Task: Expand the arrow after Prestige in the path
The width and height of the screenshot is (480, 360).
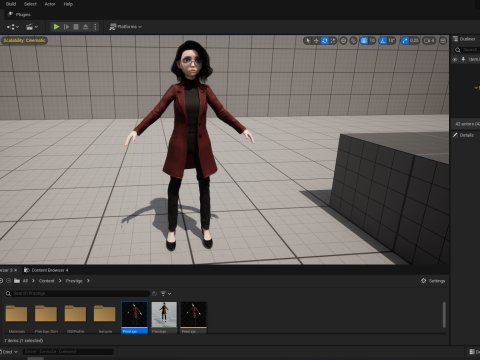Action: point(88,281)
